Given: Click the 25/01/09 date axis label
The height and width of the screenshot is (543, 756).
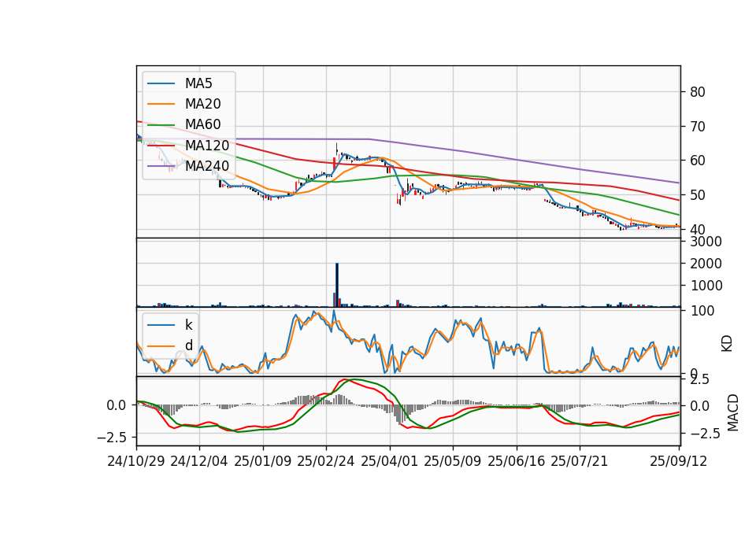Looking at the screenshot, I should (263, 461).
